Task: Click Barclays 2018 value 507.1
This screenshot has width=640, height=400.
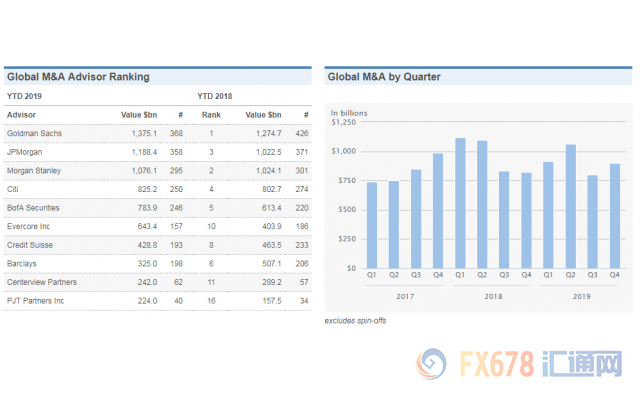Action: tap(272, 264)
